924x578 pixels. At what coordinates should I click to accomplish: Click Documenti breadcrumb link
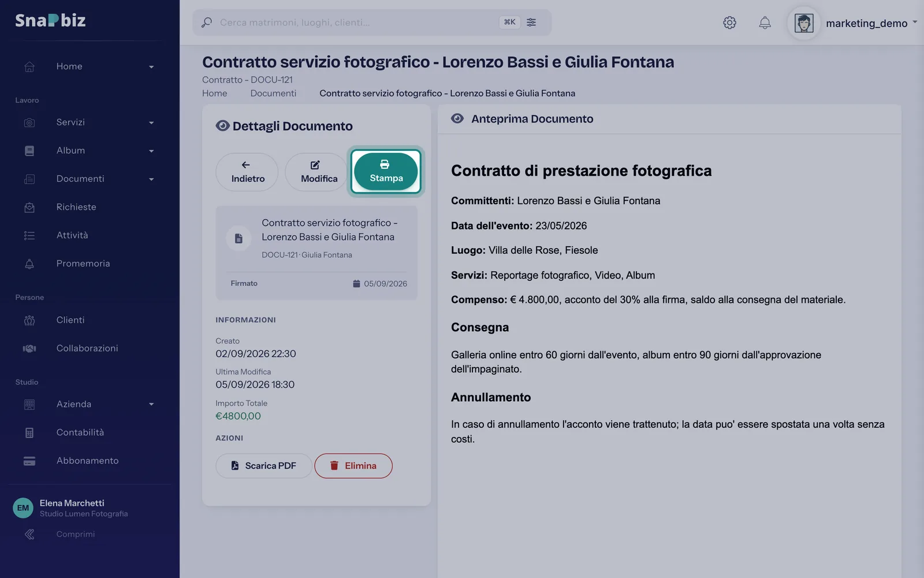click(273, 93)
